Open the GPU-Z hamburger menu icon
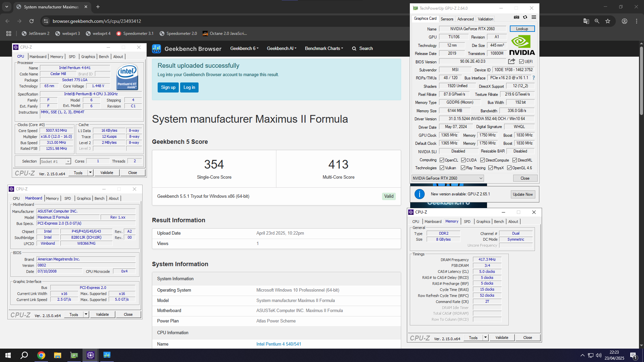This screenshot has height=362, width=644. pyautogui.click(x=534, y=17)
